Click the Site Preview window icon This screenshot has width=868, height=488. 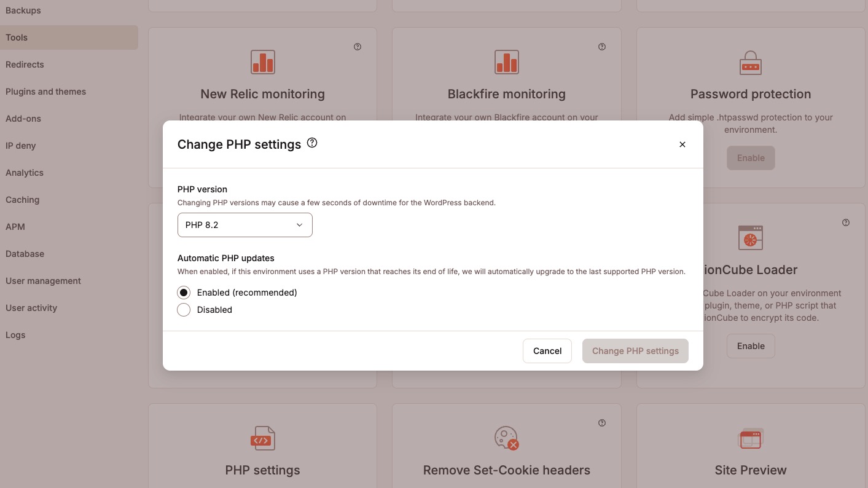[751, 439]
